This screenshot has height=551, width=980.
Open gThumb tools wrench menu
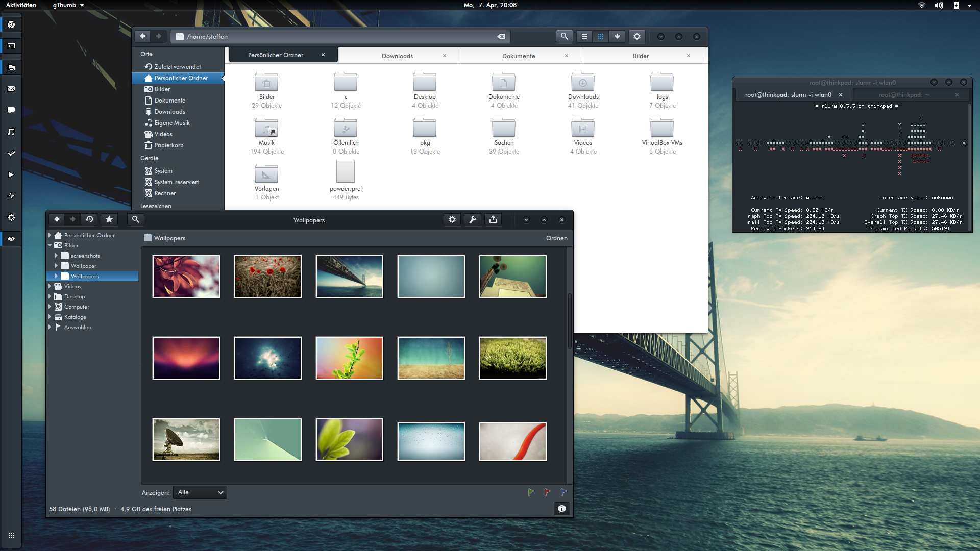point(473,219)
